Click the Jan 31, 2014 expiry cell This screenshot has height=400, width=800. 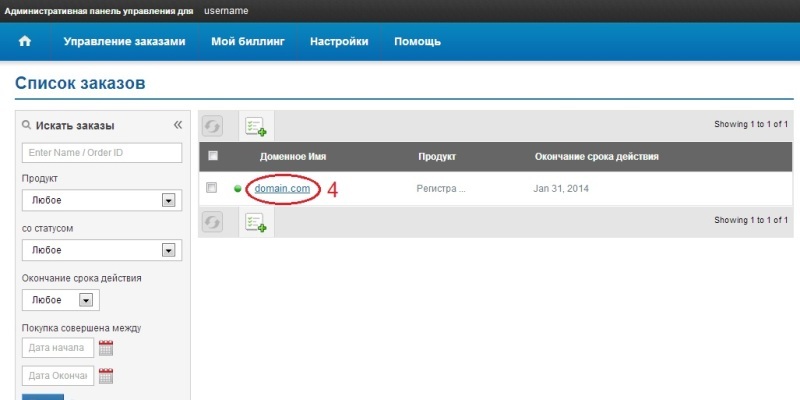(x=561, y=189)
